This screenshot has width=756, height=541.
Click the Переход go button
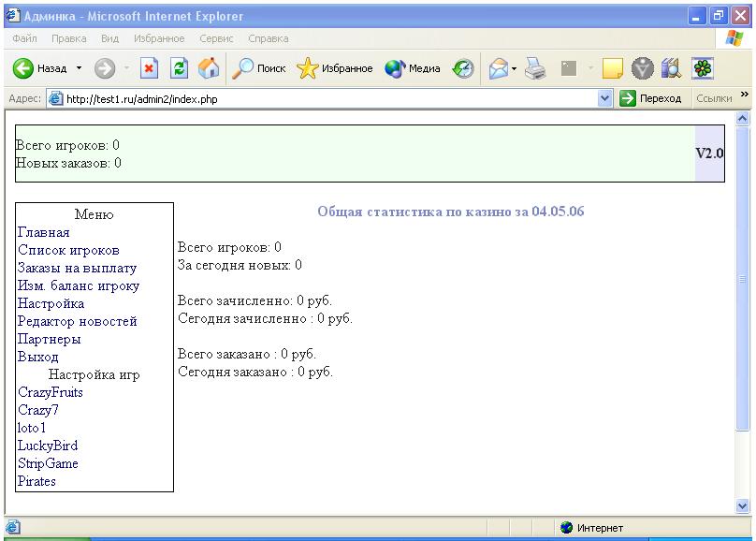pyautogui.click(x=650, y=98)
